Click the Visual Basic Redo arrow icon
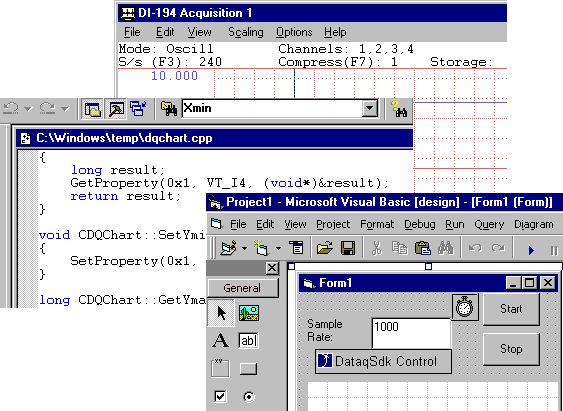This screenshot has width=563, height=411. click(498, 248)
